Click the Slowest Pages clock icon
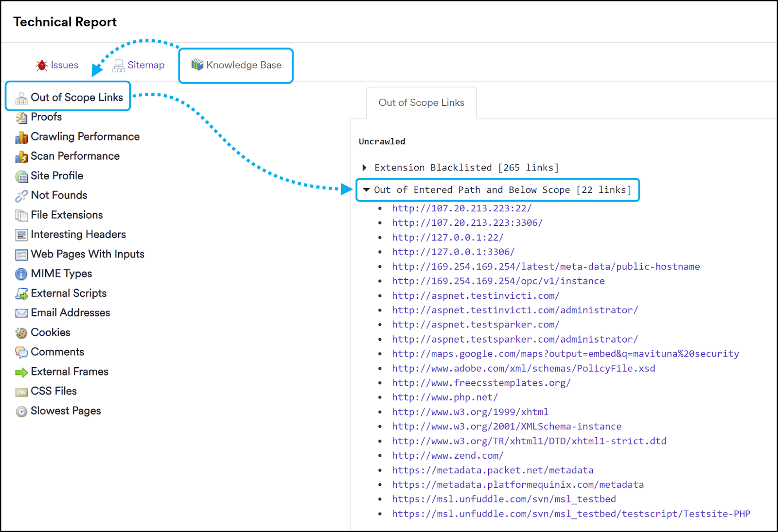Image resolution: width=778 pixels, height=532 pixels. pos(21,412)
